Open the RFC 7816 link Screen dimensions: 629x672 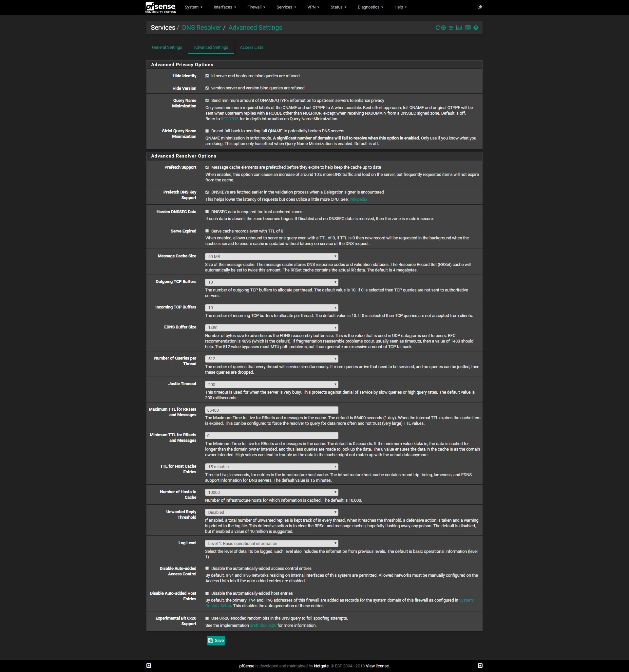point(230,119)
